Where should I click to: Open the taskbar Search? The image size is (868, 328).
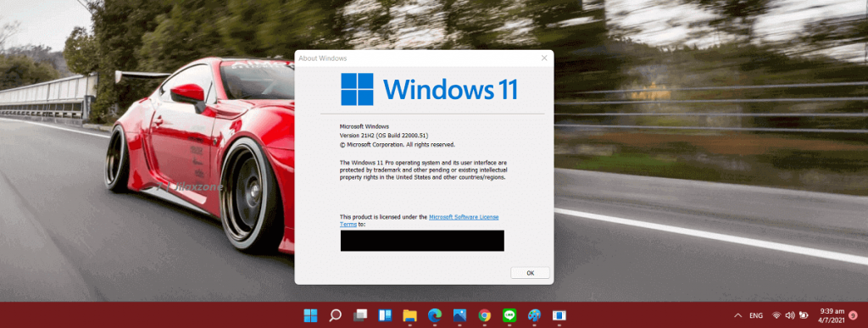(335, 315)
